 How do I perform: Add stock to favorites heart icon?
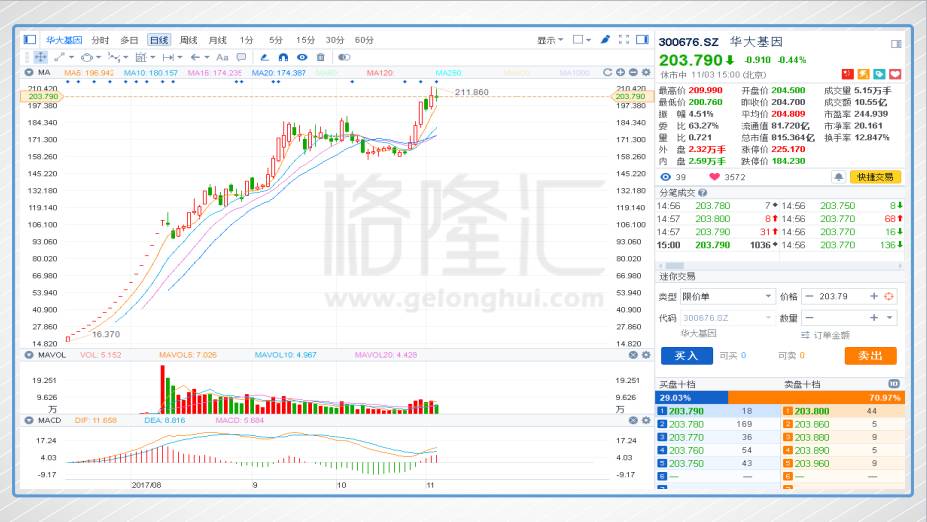click(896, 74)
